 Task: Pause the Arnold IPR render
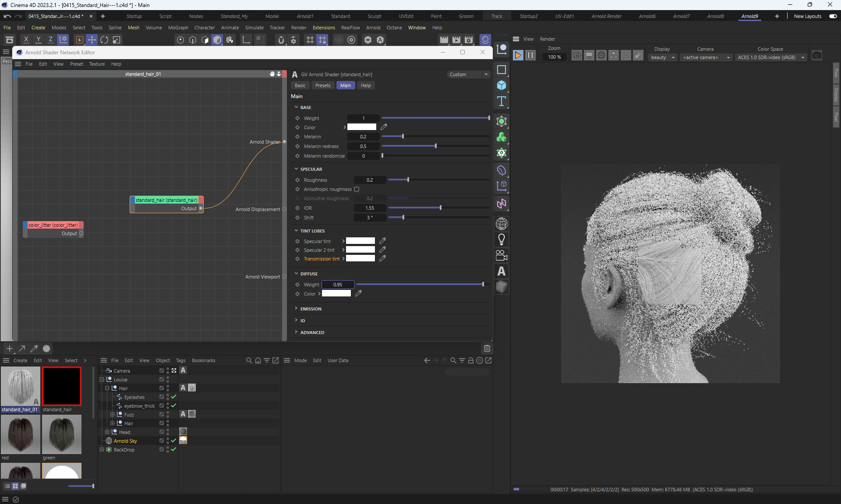click(530, 56)
